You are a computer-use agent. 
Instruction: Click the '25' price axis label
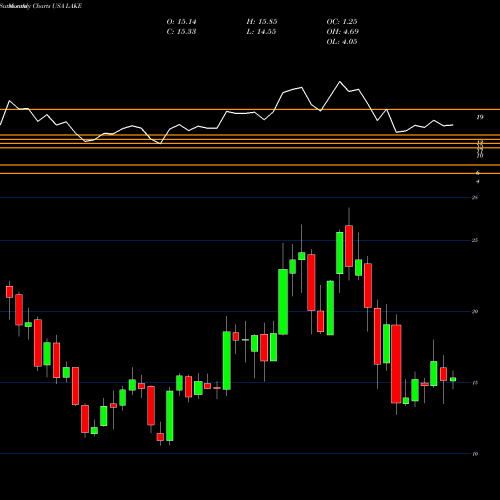(475, 240)
